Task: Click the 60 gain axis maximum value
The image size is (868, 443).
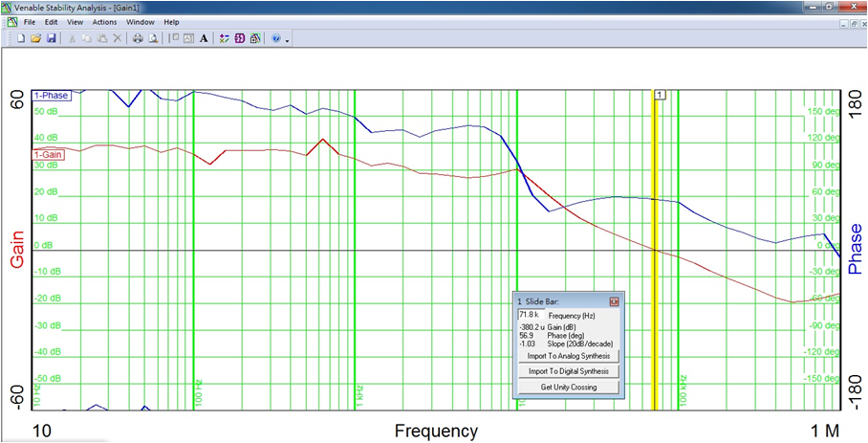Action: click(18, 99)
